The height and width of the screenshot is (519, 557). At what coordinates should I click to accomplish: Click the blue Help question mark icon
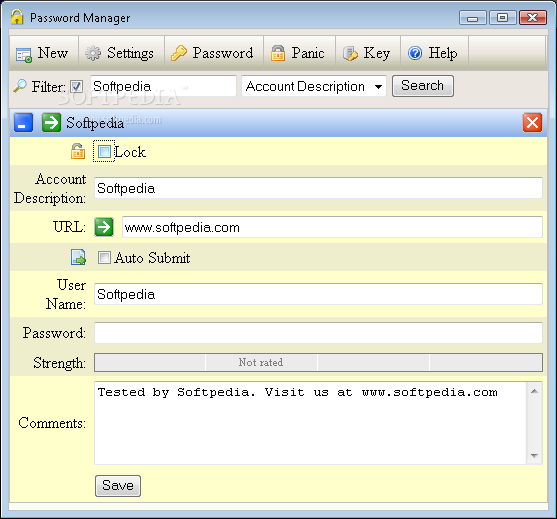(x=415, y=53)
